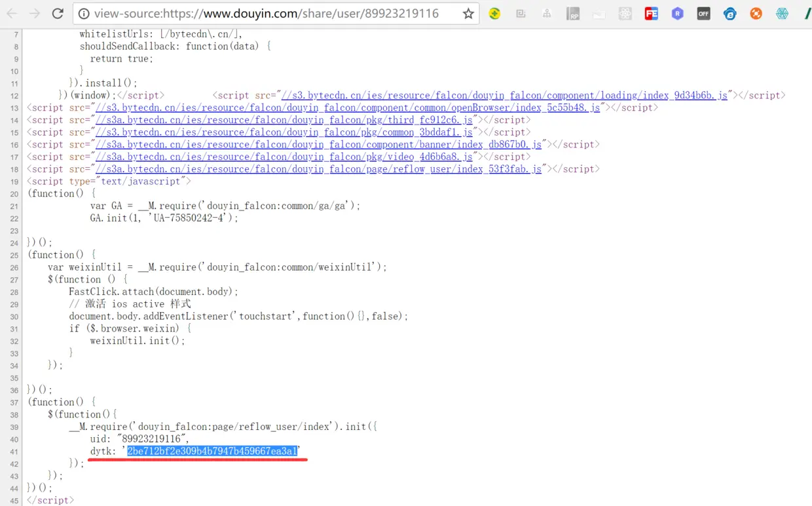Bookmark this page with the star icon
This screenshot has height=506, width=812.
coord(468,14)
